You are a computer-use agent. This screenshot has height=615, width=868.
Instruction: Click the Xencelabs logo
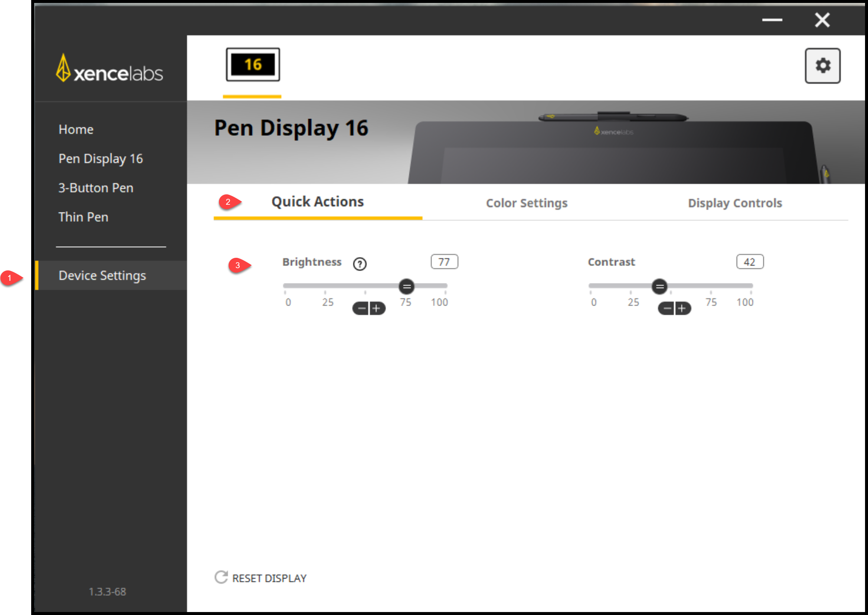point(109,69)
